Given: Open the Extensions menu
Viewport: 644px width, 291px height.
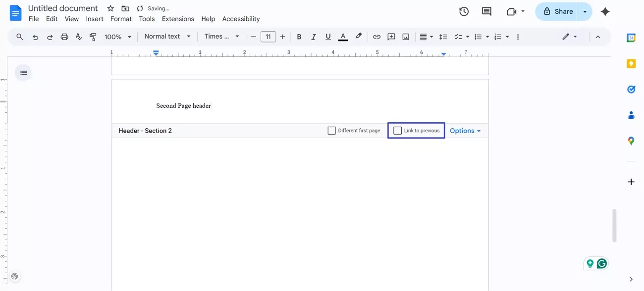Looking at the screenshot, I should coord(178,18).
